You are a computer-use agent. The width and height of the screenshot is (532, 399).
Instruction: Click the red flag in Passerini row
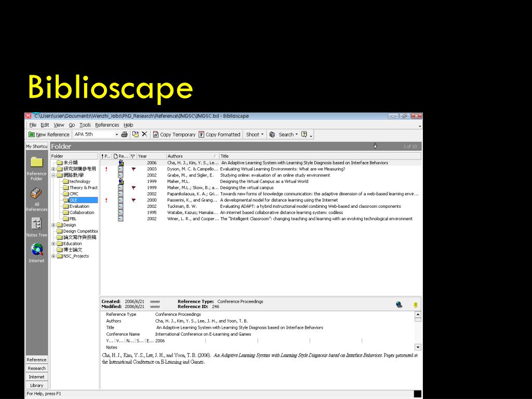pos(134,200)
